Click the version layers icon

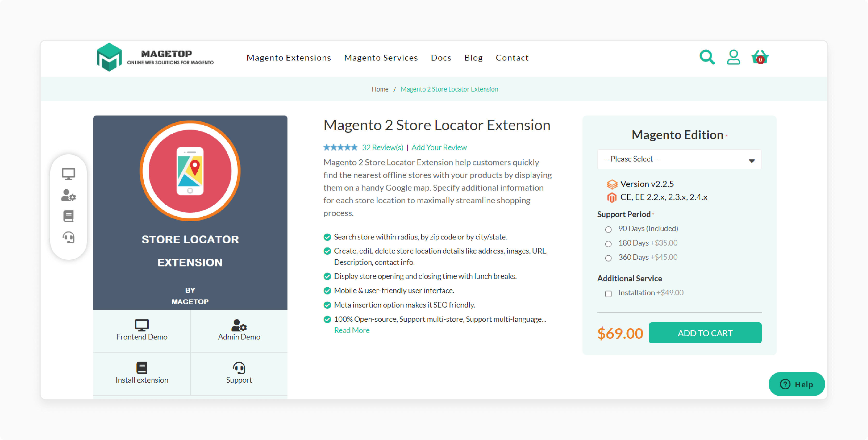[x=612, y=184]
